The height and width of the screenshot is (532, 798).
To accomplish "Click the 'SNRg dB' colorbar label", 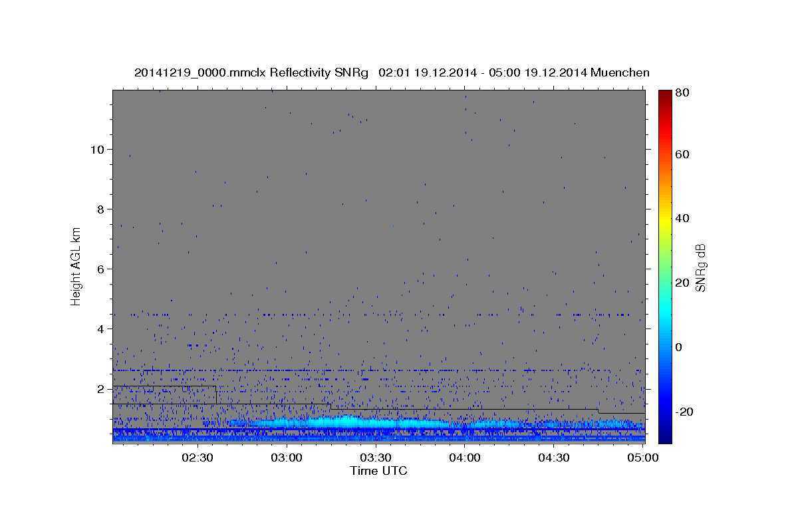I will [700, 267].
